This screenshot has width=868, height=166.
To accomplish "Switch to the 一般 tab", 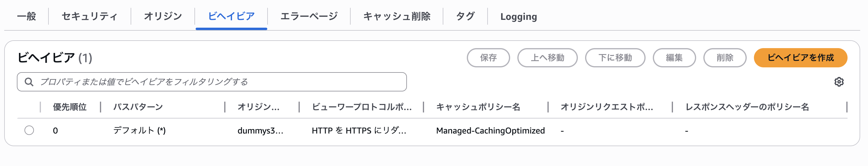I will pyautogui.click(x=26, y=16).
